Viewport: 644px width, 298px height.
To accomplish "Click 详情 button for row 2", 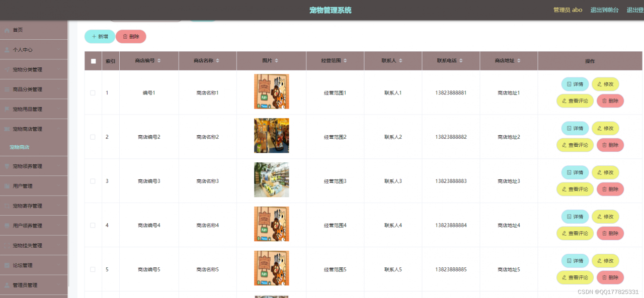I will coord(575,128).
